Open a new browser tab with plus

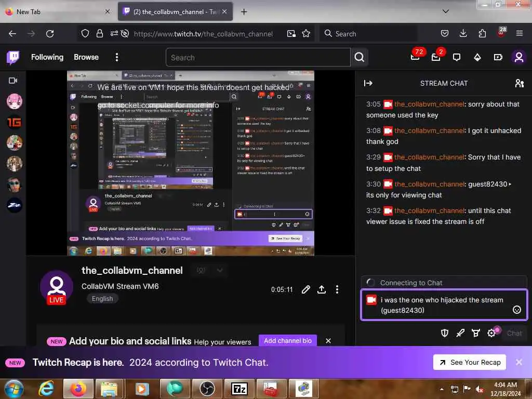pos(244,11)
